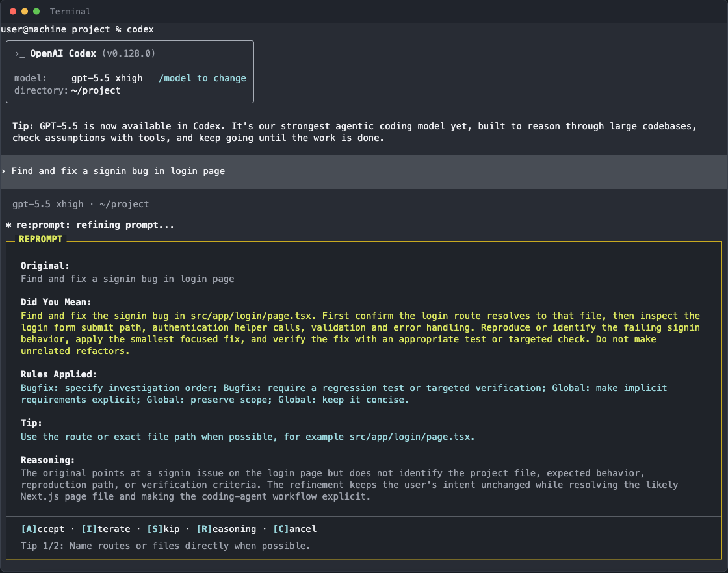Click the yellow refined prompt paragraph
The width and height of the screenshot is (728, 573).
360,333
